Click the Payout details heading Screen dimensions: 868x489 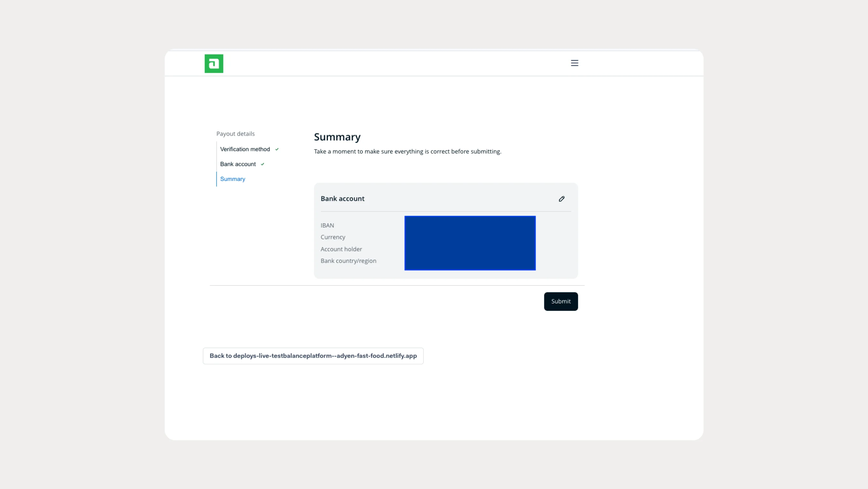coord(236,133)
